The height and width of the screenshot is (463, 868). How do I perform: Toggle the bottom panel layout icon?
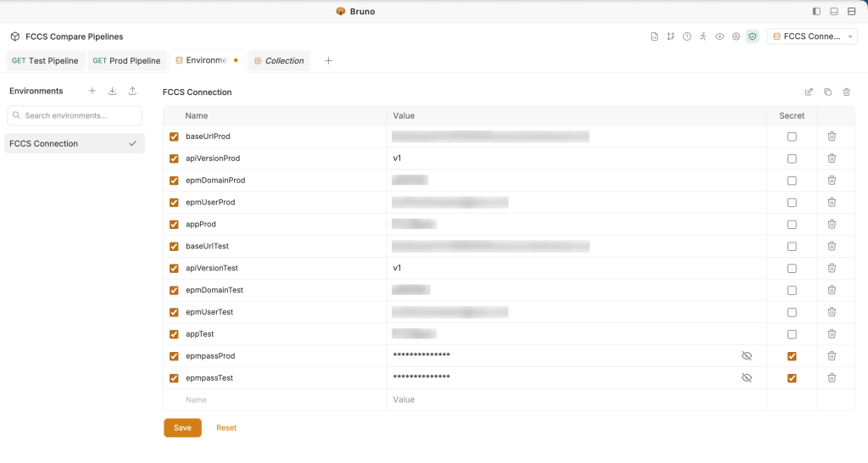pos(834,11)
